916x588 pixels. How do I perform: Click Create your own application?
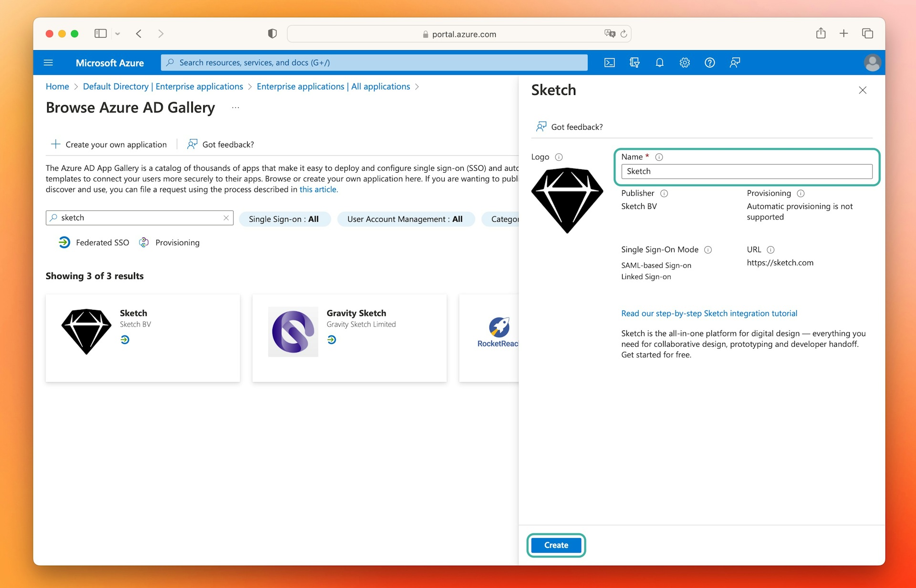point(109,144)
